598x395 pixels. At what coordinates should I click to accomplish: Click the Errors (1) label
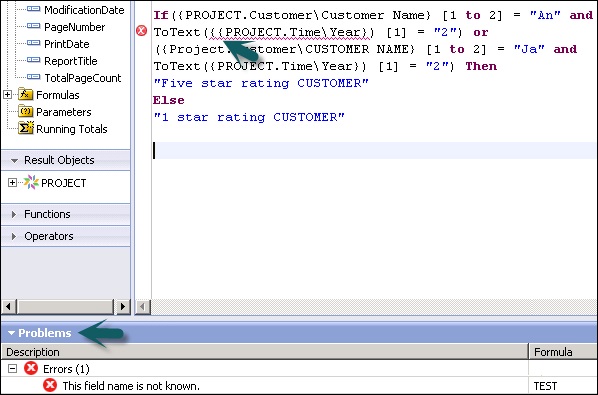66,369
